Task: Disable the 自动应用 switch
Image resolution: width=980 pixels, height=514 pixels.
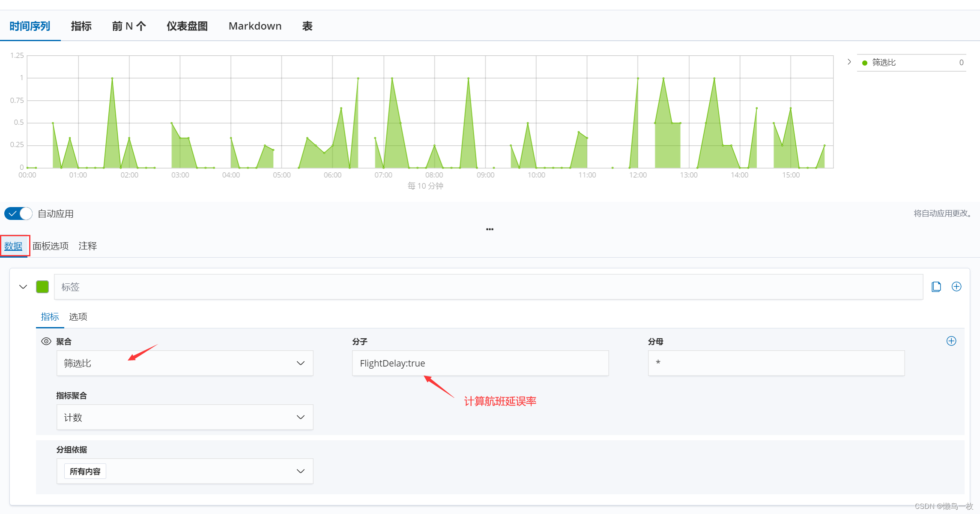Action: point(18,213)
